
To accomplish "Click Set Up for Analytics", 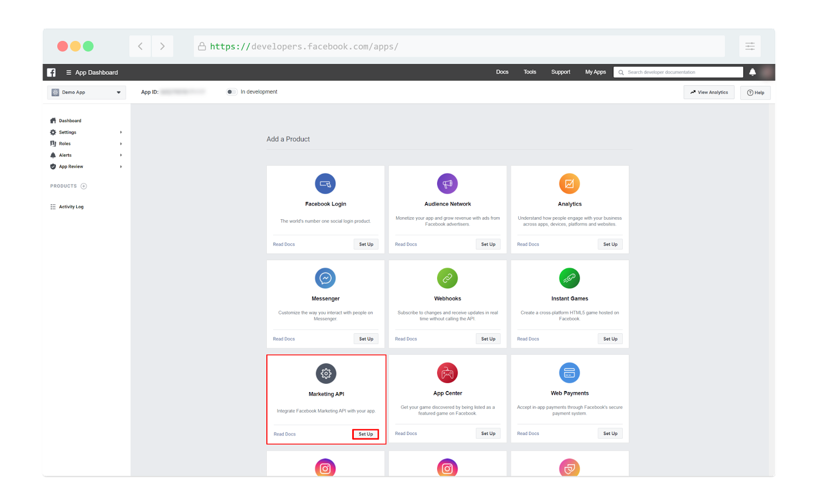I will click(610, 244).
